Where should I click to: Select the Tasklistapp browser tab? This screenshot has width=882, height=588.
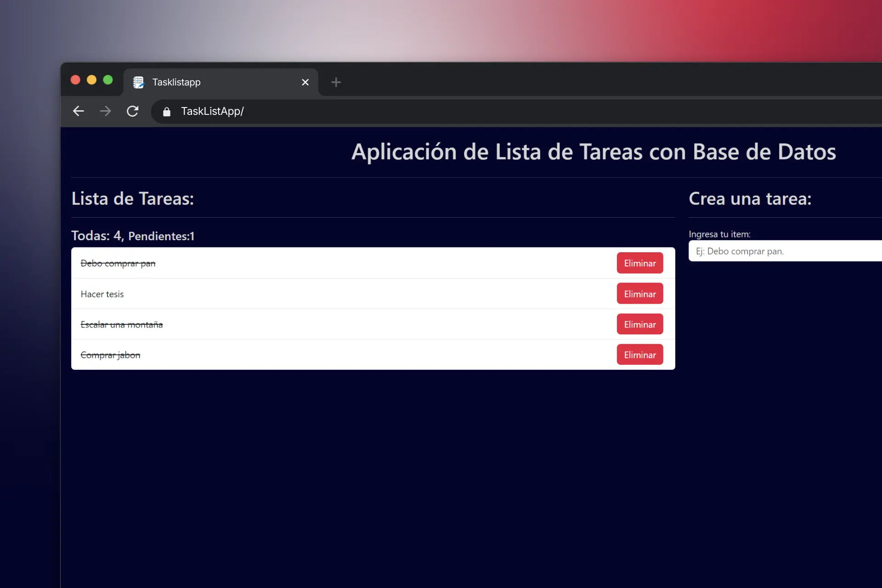[x=220, y=82]
